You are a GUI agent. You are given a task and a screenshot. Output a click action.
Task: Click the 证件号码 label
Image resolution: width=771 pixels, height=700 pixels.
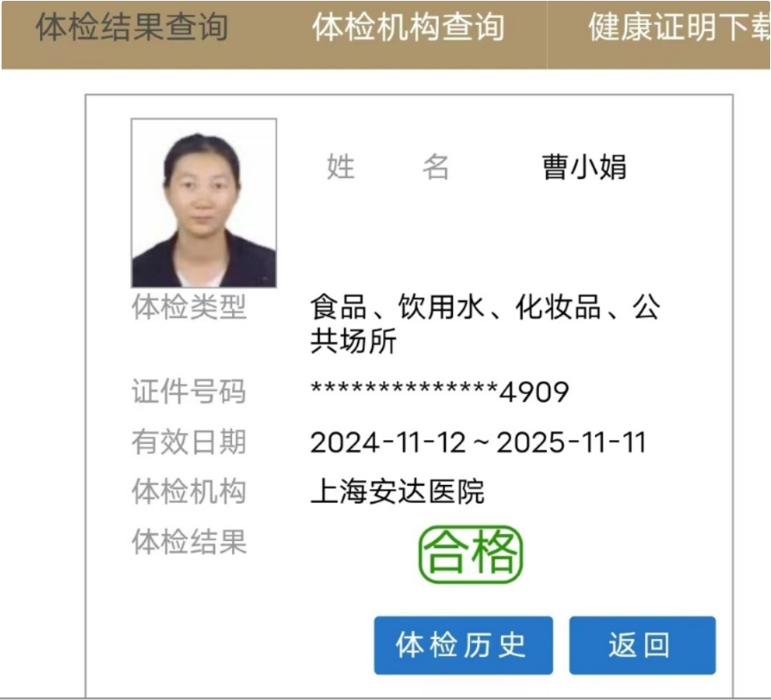[189, 392]
